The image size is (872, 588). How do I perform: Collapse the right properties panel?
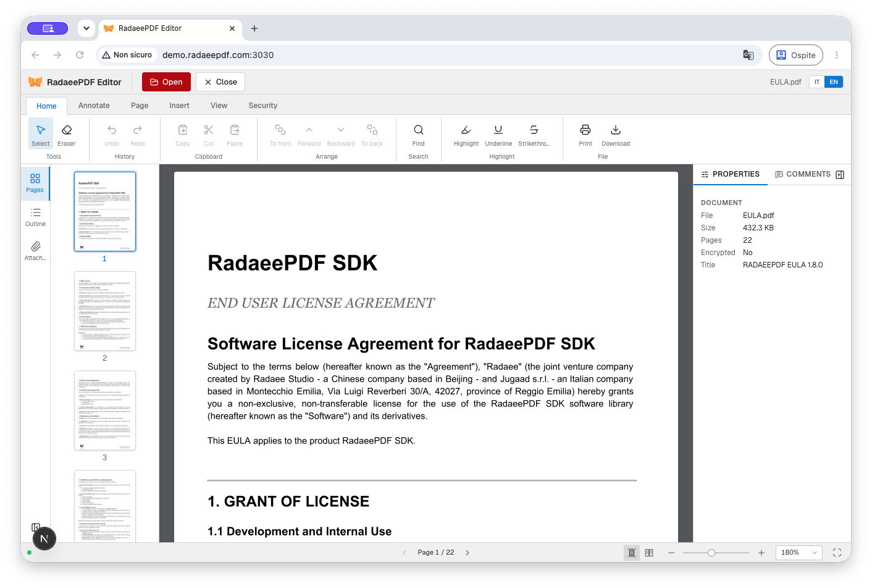tap(840, 175)
